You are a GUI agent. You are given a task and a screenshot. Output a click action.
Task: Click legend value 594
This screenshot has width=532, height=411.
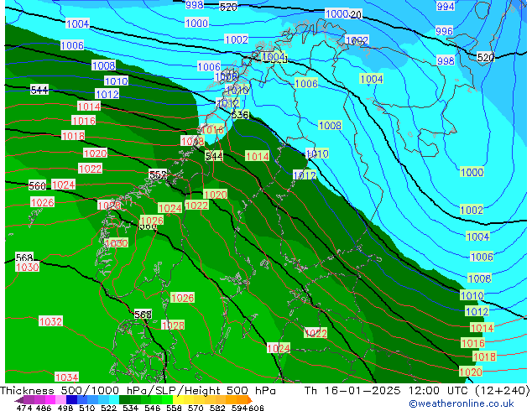click(239, 408)
